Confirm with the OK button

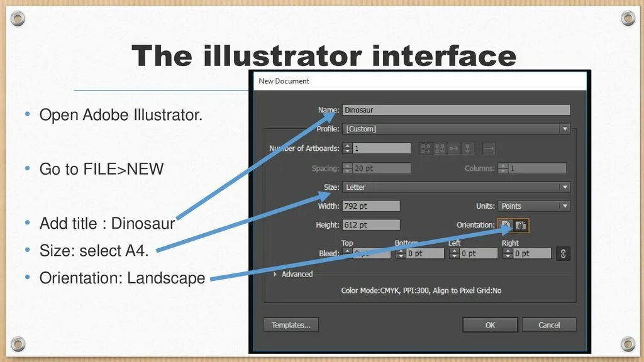(490, 325)
